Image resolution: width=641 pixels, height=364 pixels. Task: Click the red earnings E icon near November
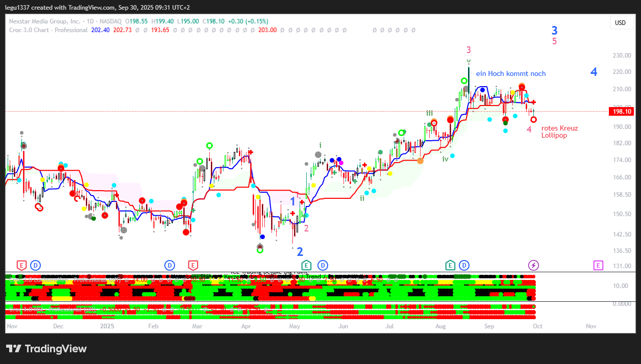click(21, 265)
